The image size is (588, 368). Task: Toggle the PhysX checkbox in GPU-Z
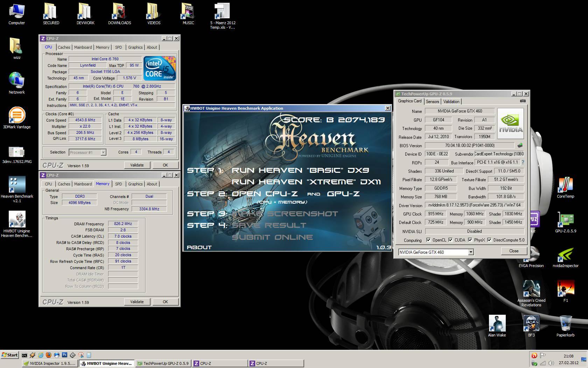tap(470, 240)
